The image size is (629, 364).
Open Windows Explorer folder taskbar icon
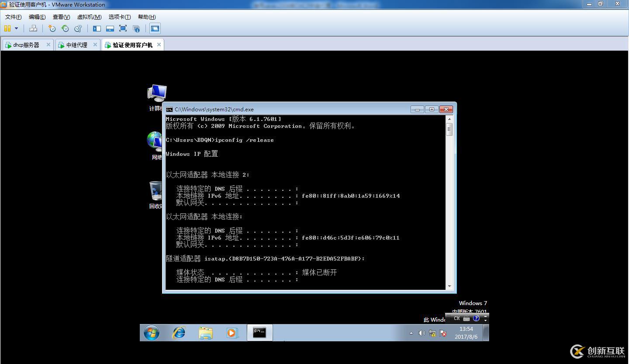pos(205,333)
